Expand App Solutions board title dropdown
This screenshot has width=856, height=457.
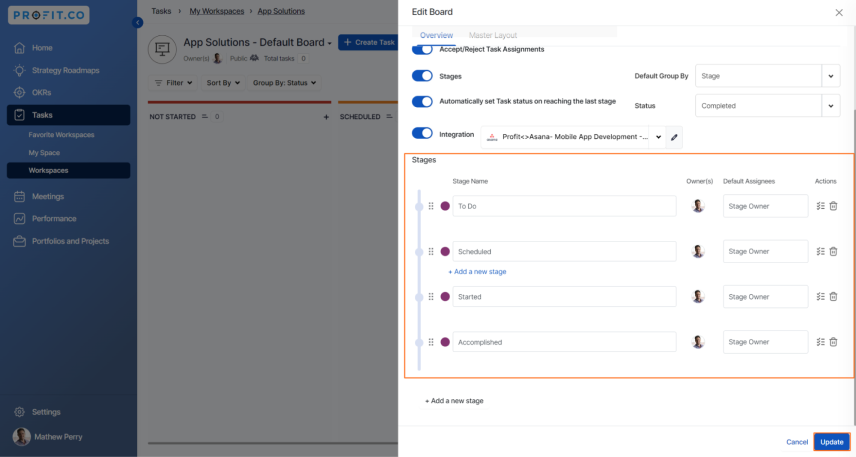329,43
